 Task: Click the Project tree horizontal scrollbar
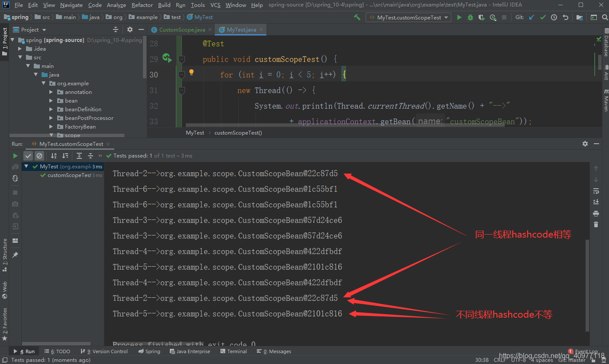click(67, 135)
